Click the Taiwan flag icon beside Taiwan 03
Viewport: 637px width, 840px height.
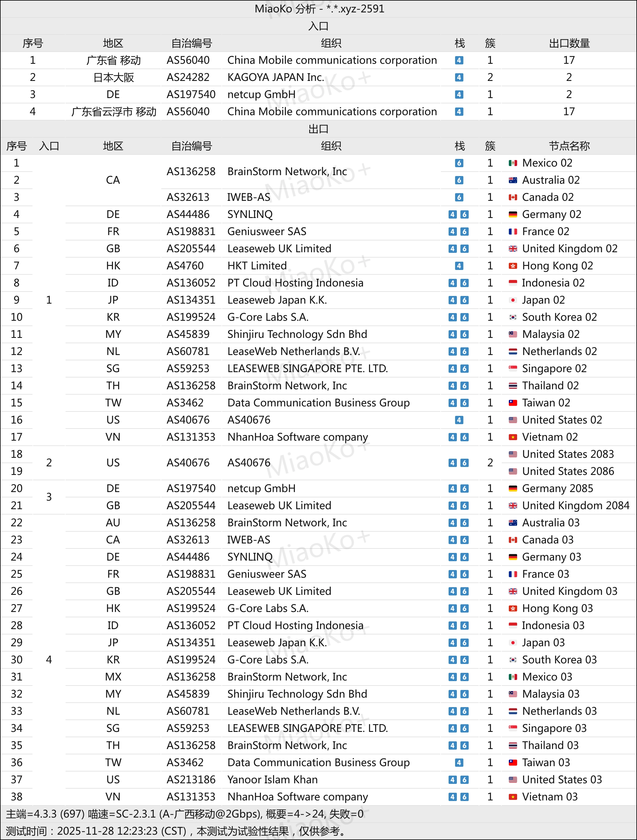[x=512, y=763]
